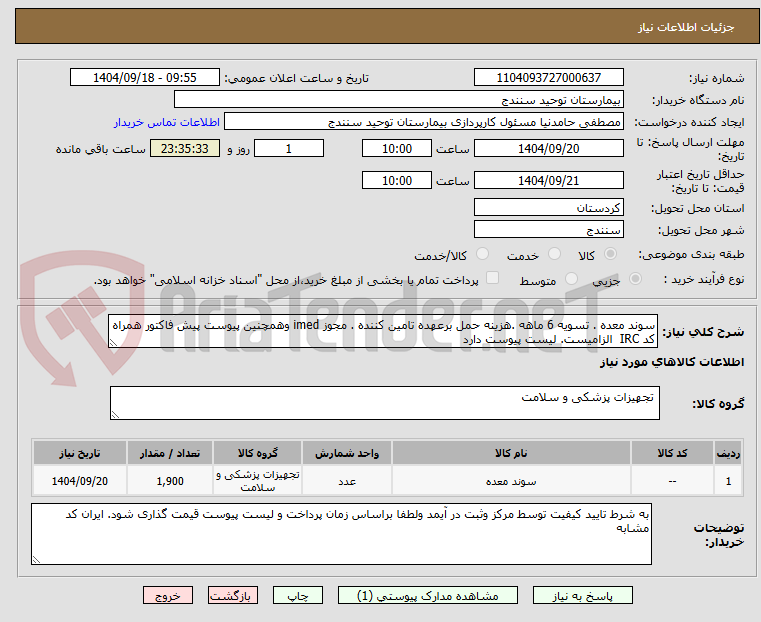Click the table date cell 1404/09/20
The image size is (761, 622).
point(80,481)
